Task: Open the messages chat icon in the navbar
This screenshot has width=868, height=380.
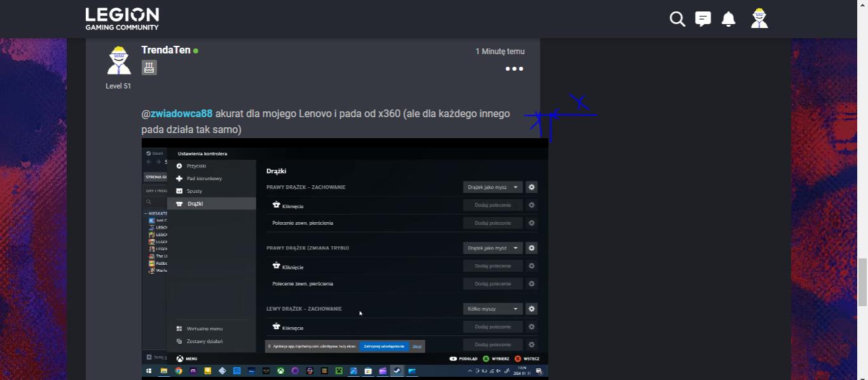Action: [702, 19]
